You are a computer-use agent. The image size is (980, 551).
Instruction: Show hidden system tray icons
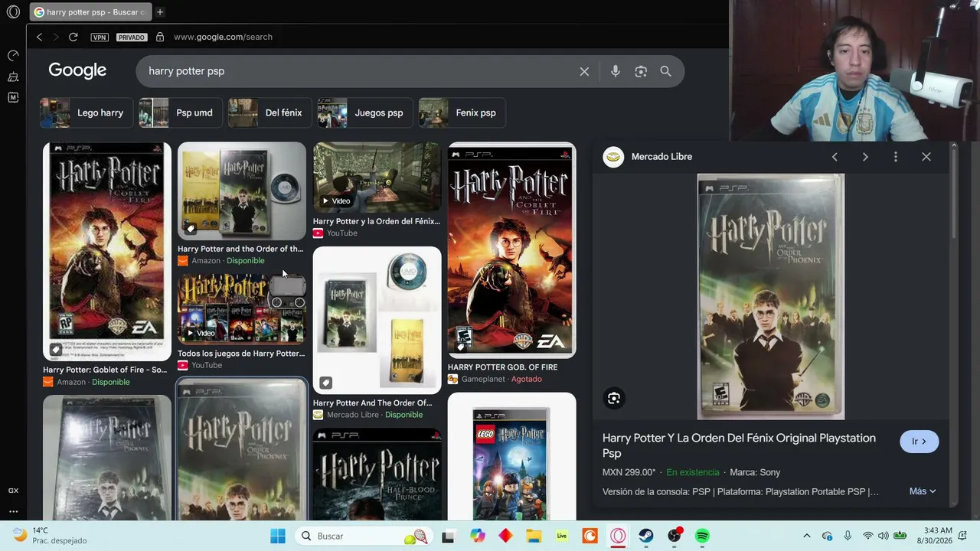(806, 536)
